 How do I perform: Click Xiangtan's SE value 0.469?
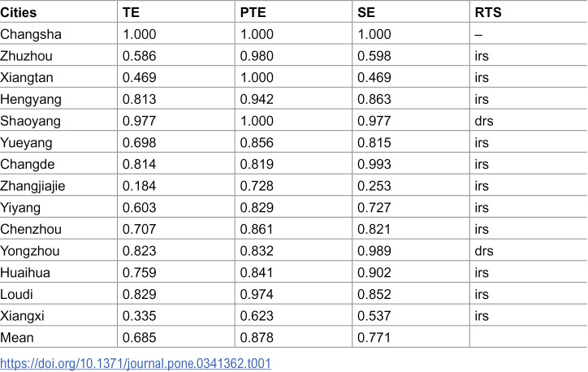(374, 78)
